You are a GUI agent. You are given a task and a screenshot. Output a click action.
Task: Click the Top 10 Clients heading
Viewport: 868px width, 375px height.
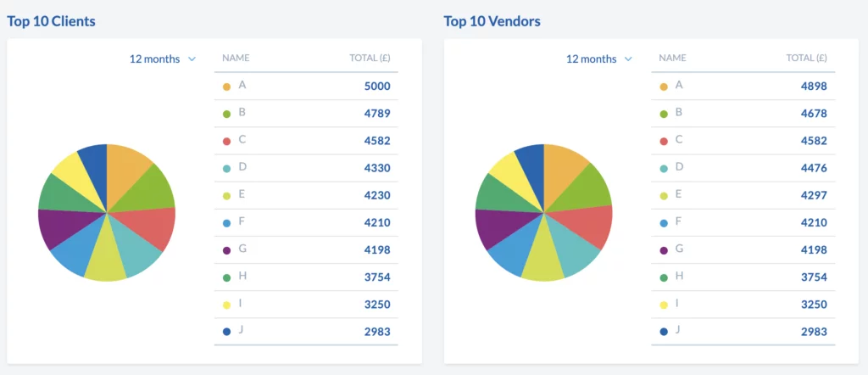[x=52, y=20]
